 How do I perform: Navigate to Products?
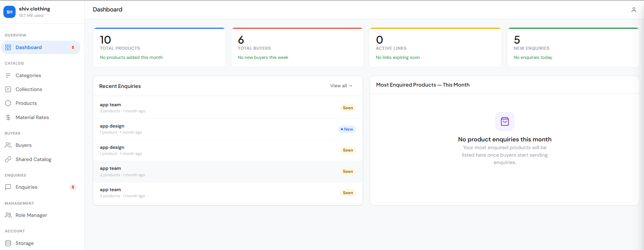[41, 103]
